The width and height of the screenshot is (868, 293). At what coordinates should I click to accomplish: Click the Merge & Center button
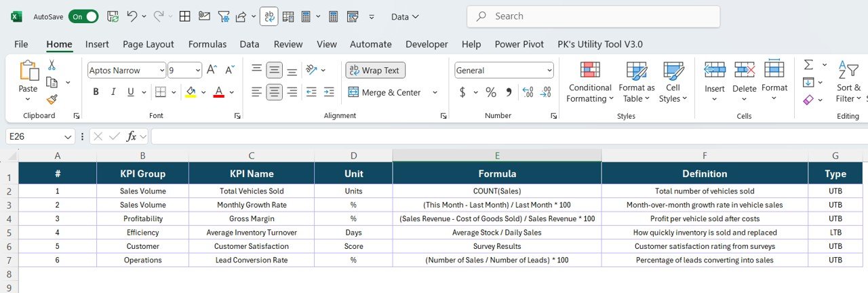pyautogui.click(x=385, y=92)
